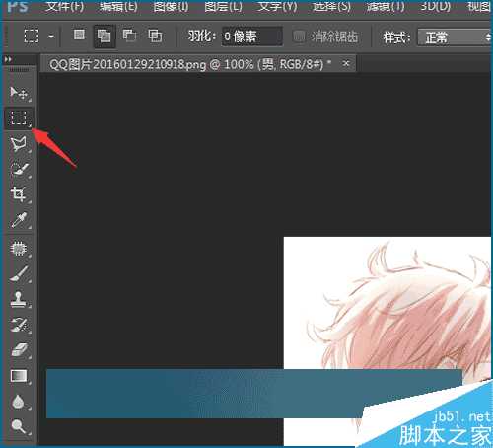Select the Zoom tool
The height and width of the screenshot is (448, 493).
tap(19, 426)
